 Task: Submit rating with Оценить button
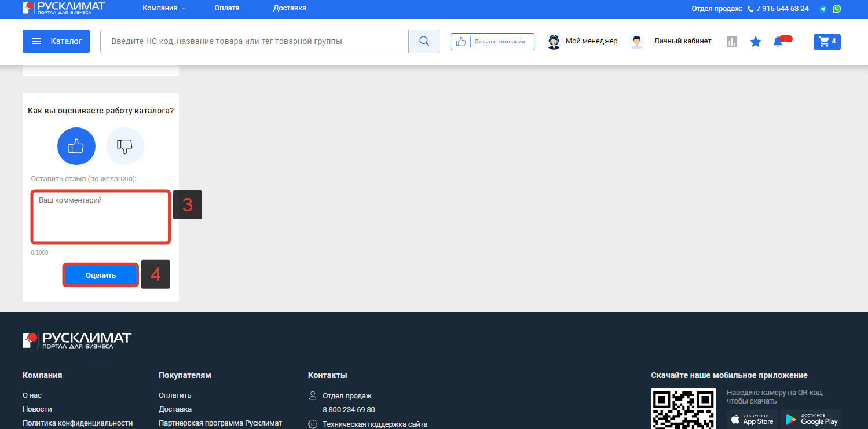coord(101,276)
